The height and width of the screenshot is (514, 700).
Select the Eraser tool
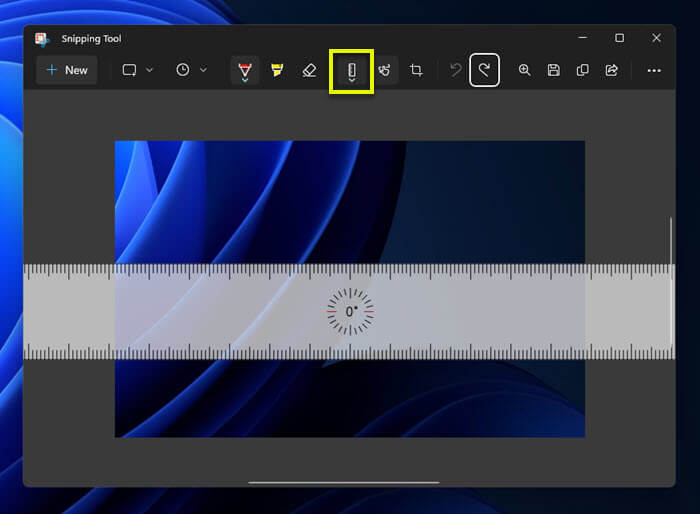[309, 70]
